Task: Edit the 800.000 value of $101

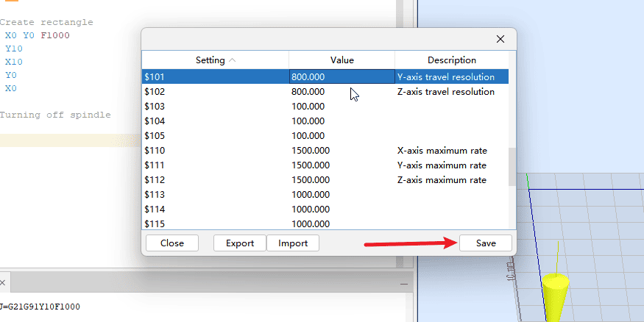Action: pos(342,77)
